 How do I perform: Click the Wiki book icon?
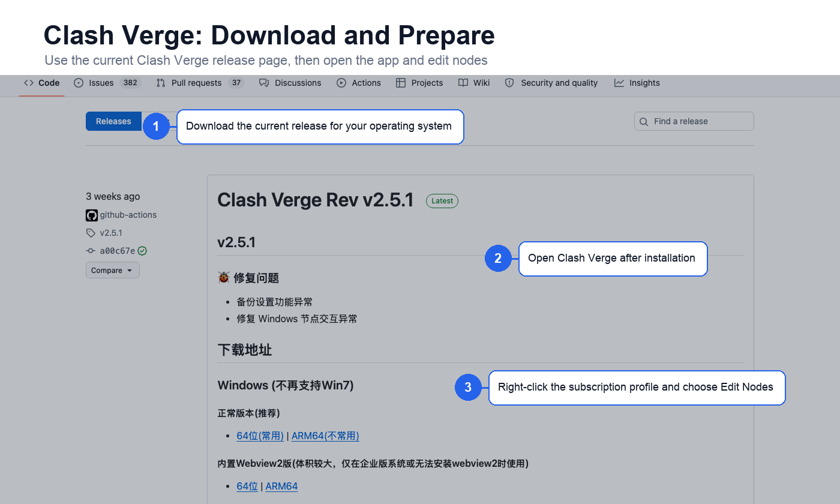(463, 83)
